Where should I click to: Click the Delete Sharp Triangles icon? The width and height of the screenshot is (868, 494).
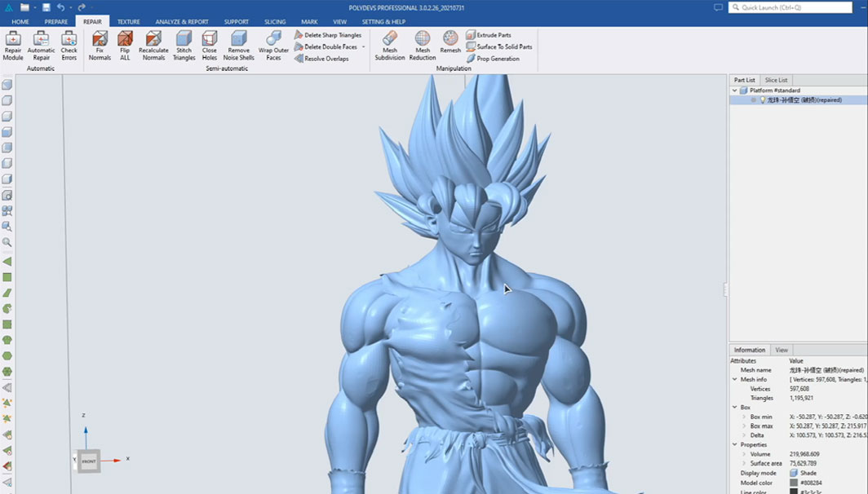(x=299, y=35)
